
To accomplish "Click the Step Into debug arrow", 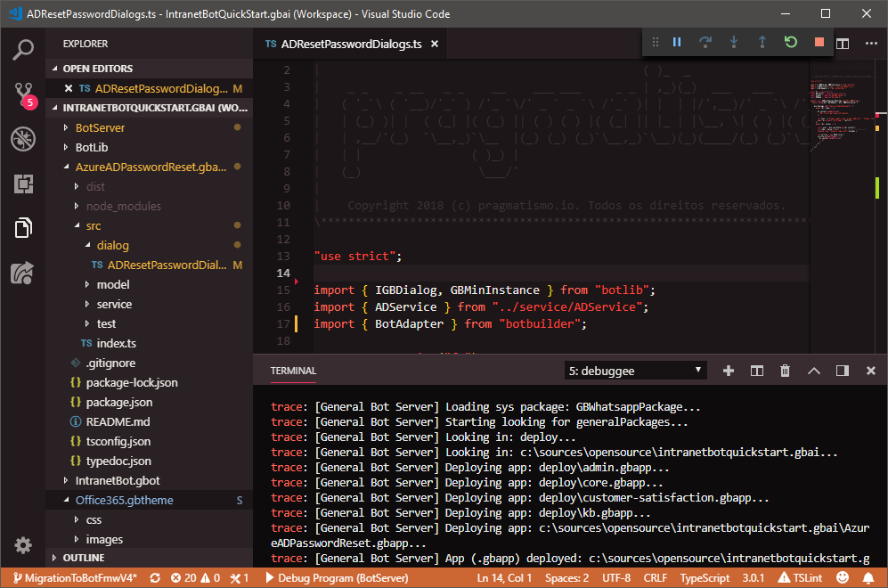I will tap(734, 42).
